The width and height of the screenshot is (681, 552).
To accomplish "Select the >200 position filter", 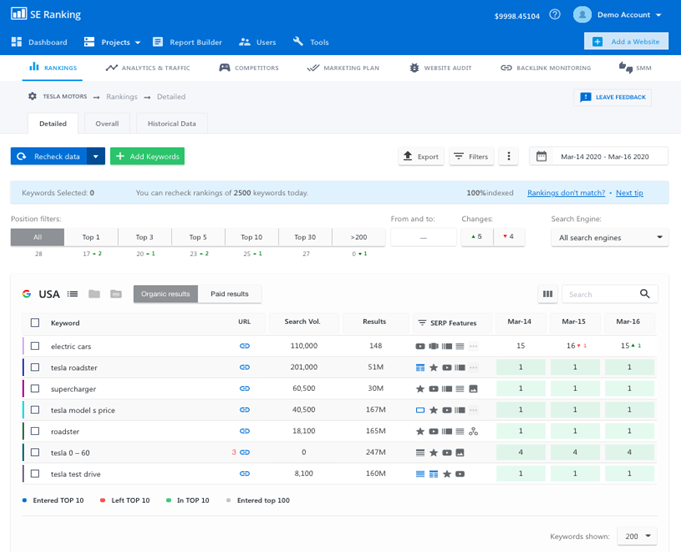I will [x=359, y=237].
